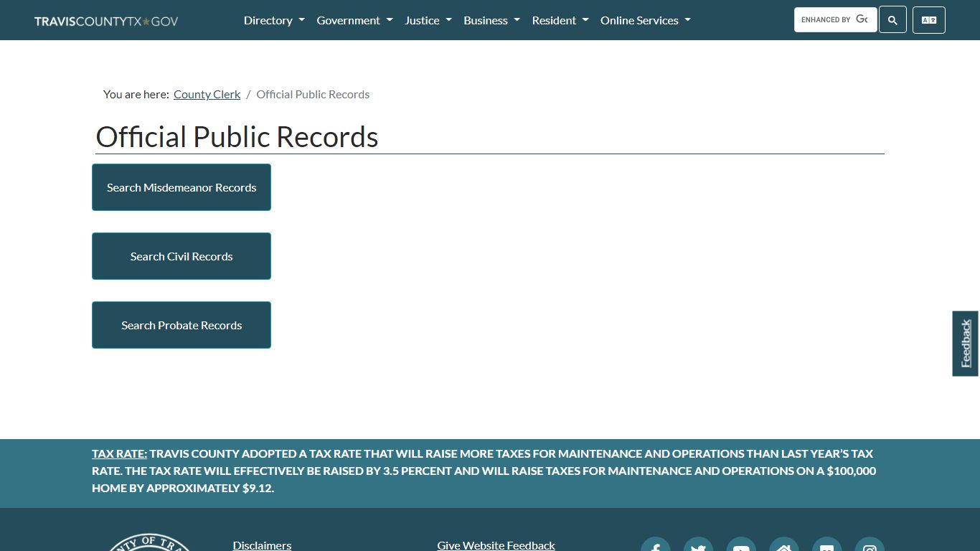Open the Give Website Feedback link
Image resolution: width=980 pixels, height=551 pixels.
click(496, 545)
